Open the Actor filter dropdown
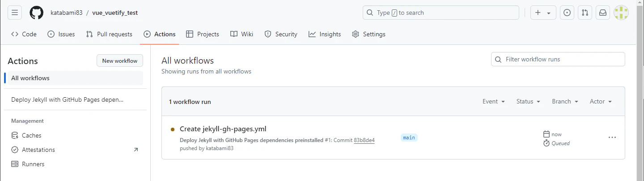The image size is (644, 181). pos(601,102)
